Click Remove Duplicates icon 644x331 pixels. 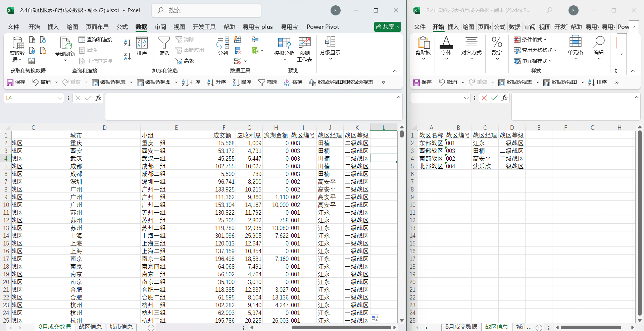coord(238,50)
